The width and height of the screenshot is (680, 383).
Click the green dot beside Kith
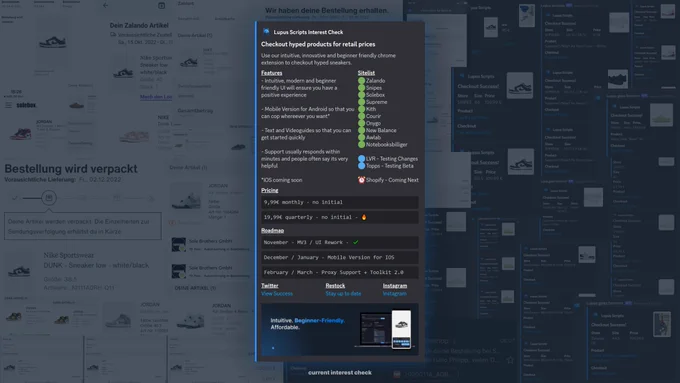[x=361, y=109]
